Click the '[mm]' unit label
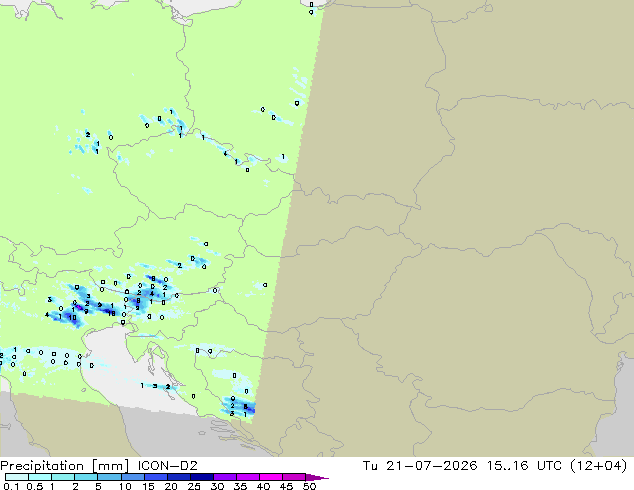The height and width of the screenshot is (490, 634). click(110, 466)
